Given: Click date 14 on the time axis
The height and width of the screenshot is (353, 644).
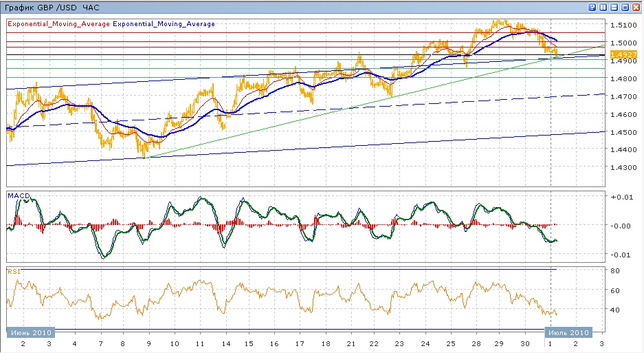Looking at the screenshot, I should [x=225, y=343].
